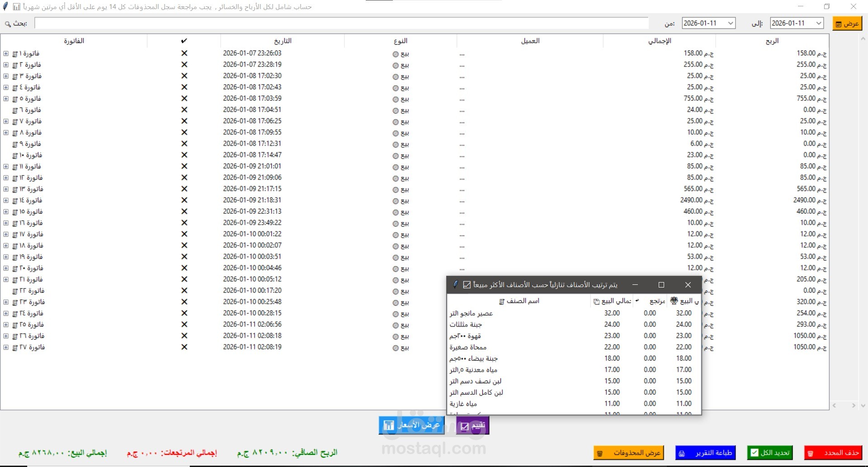Toggle the X selection mark for فاتورة ١٦
The width and height of the screenshot is (868, 467).
click(x=184, y=223)
